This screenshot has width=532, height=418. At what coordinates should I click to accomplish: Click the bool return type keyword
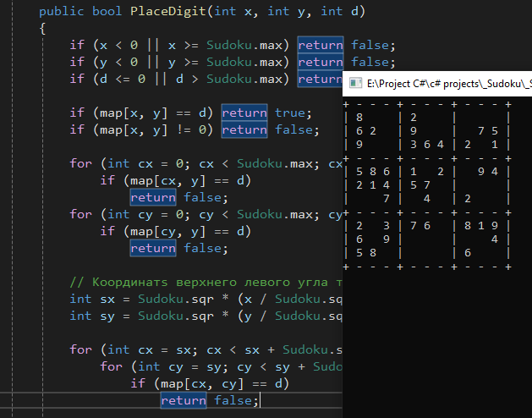click(x=107, y=11)
